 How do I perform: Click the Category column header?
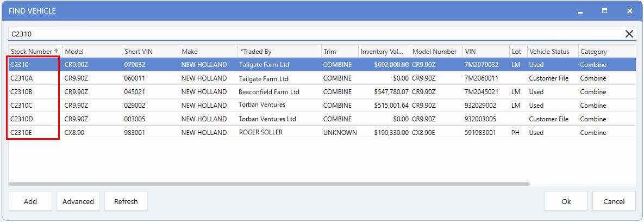click(x=607, y=51)
